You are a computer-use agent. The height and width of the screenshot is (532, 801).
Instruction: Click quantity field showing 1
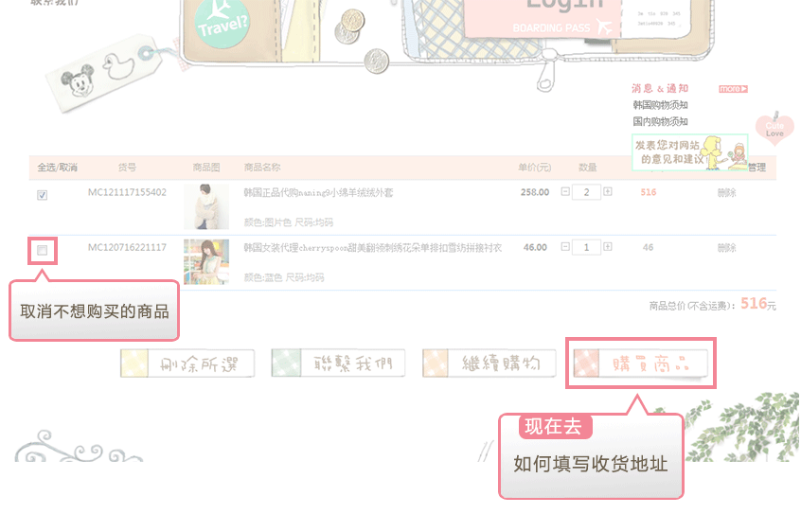point(586,247)
